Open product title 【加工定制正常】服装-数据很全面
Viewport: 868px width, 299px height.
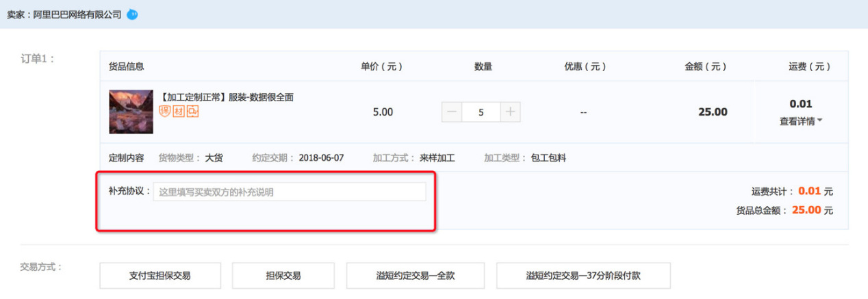point(227,97)
